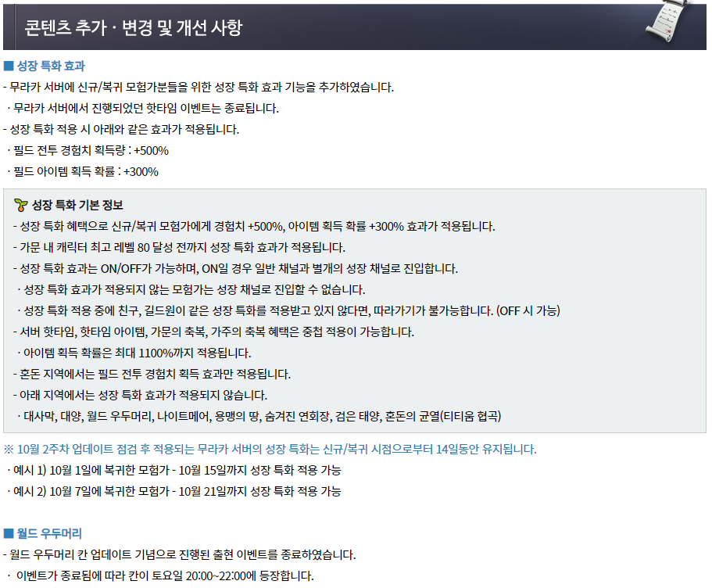The height and width of the screenshot is (588, 712).
Task: Click example line 예시 2) 10월 7일에 복귀한 모험가
Action: point(174,491)
